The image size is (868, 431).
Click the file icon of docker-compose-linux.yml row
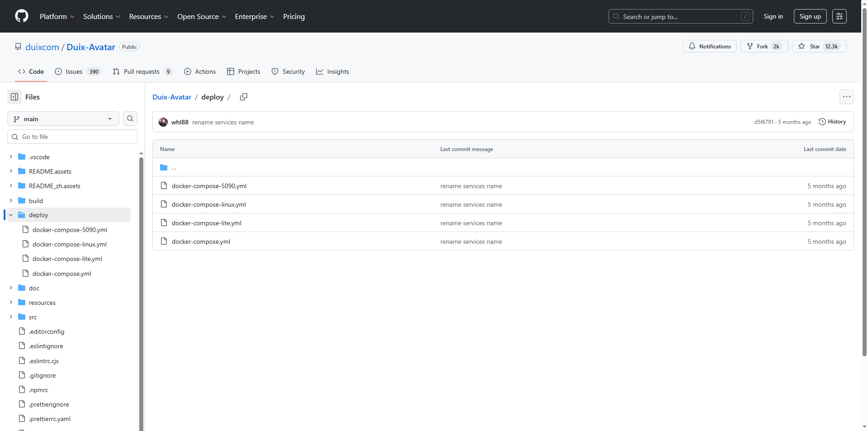click(164, 204)
